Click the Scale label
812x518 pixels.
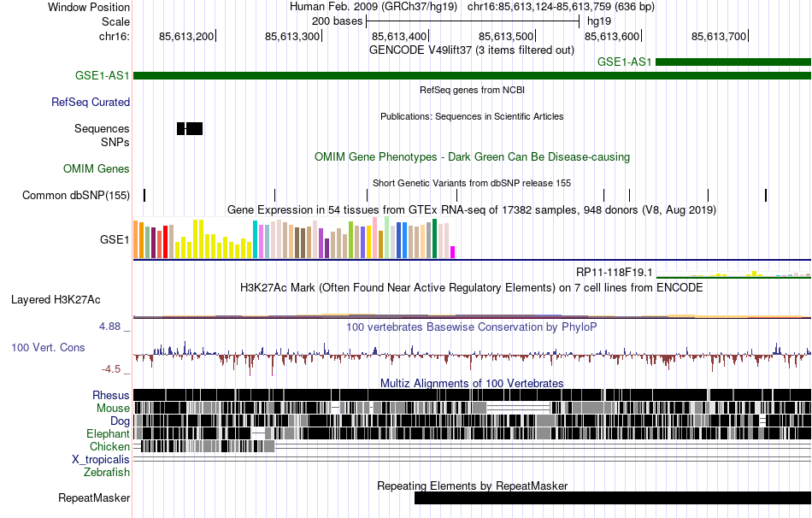click(115, 21)
